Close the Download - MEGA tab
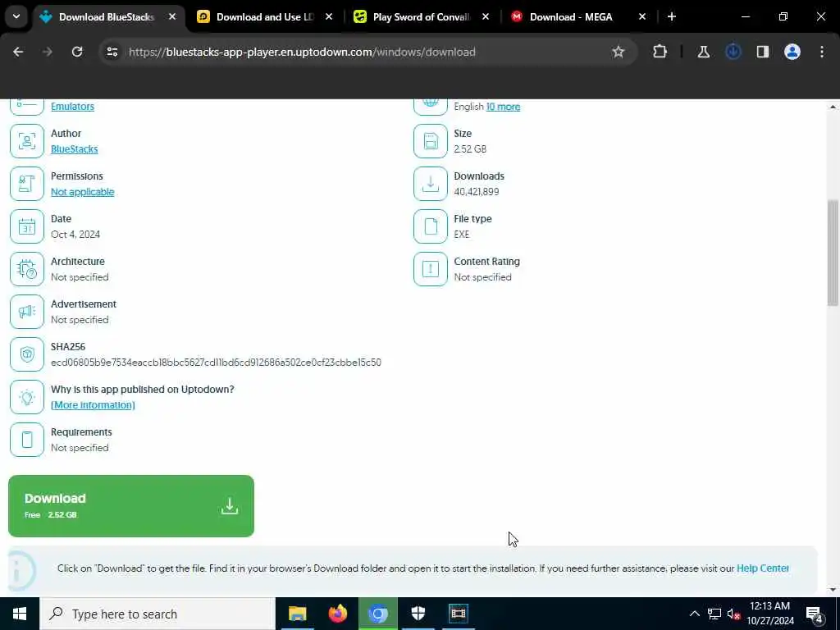 point(642,17)
